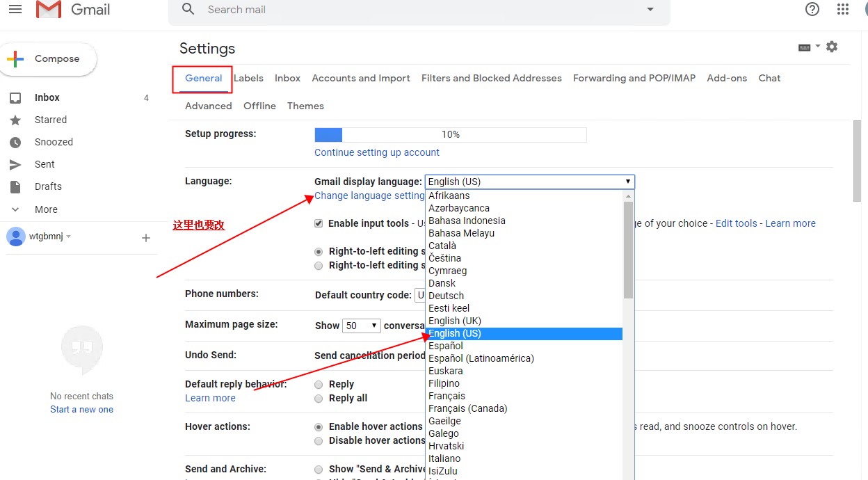Screen dimensions: 868x480
Task: Click the Setup progress bar
Action: click(x=451, y=134)
